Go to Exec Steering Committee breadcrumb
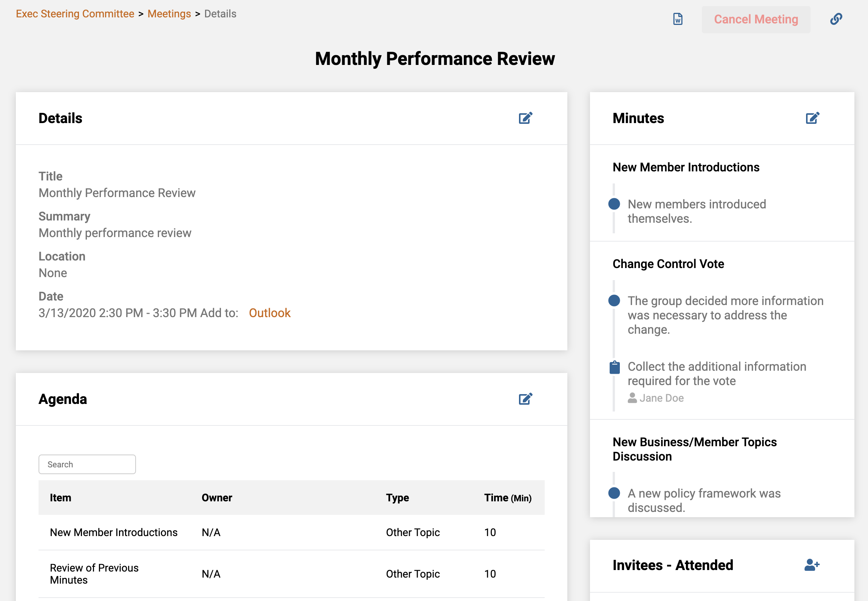The height and width of the screenshot is (601, 868). (x=75, y=14)
